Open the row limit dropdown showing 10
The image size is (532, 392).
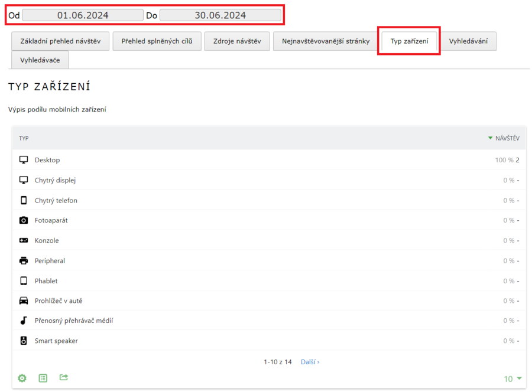tap(512, 378)
